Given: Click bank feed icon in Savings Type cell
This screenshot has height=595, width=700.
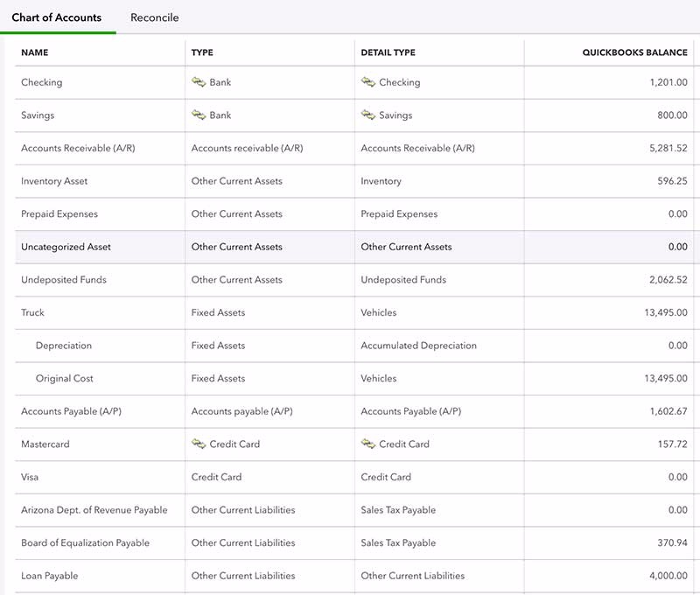Looking at the screenshot, I should tap(199, 115).
